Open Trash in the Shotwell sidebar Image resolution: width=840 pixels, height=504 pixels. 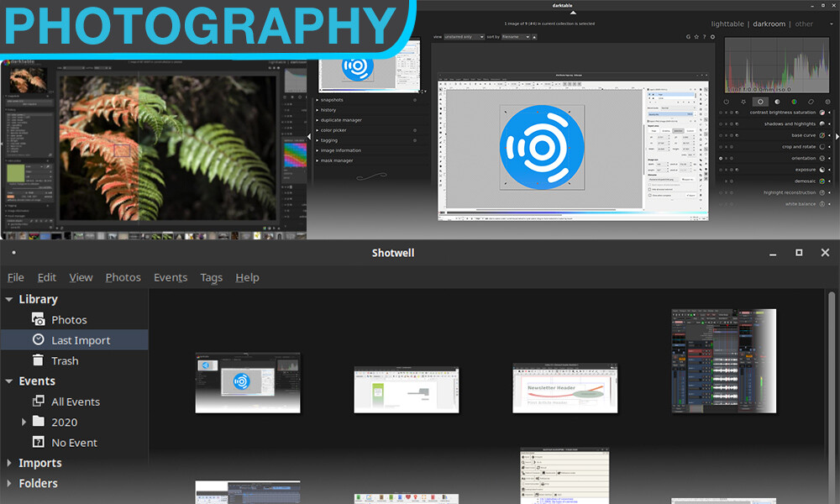(65, 360)
